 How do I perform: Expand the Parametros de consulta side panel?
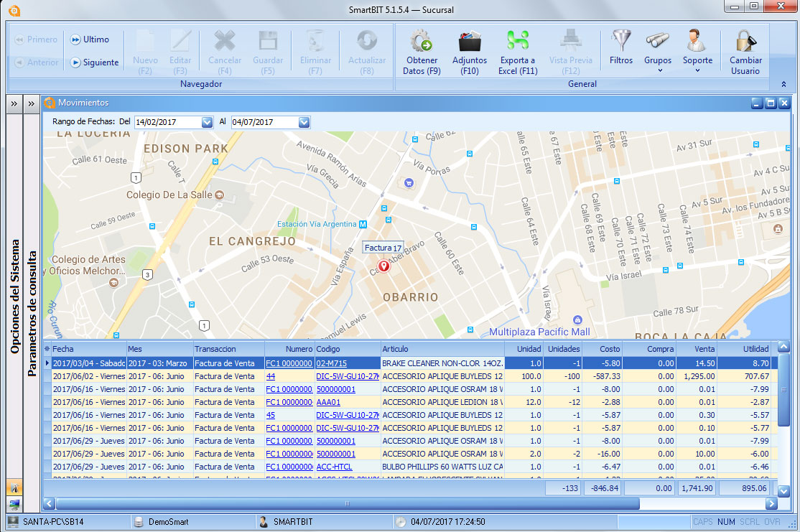[32, 104]
